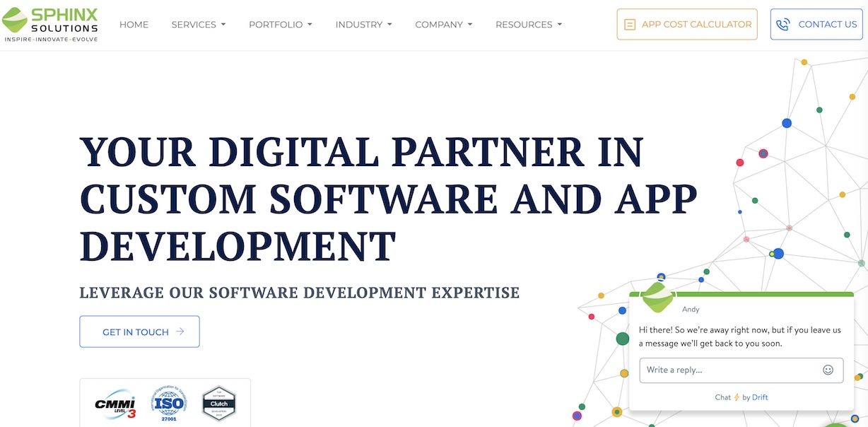Focus the Write a reply input field

tap(728, 370)
